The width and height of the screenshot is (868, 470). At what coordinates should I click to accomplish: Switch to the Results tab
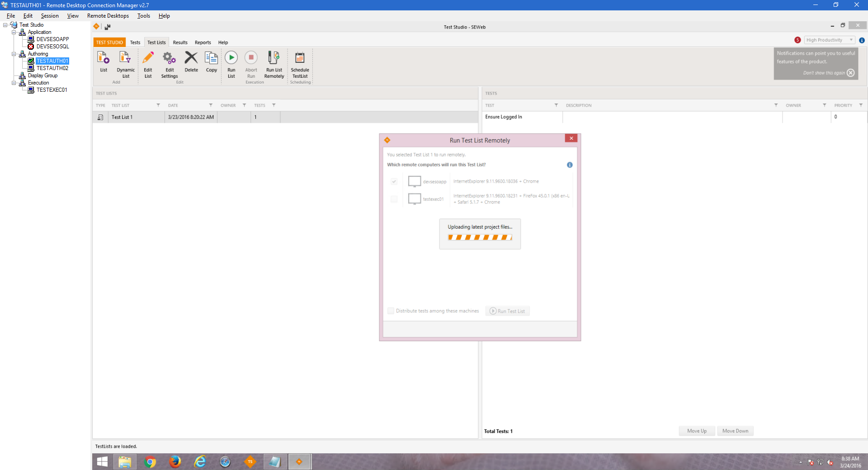[180, 42]
